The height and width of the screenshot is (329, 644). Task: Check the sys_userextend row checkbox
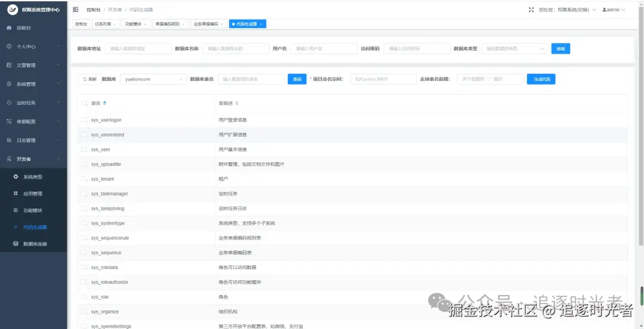84,135
